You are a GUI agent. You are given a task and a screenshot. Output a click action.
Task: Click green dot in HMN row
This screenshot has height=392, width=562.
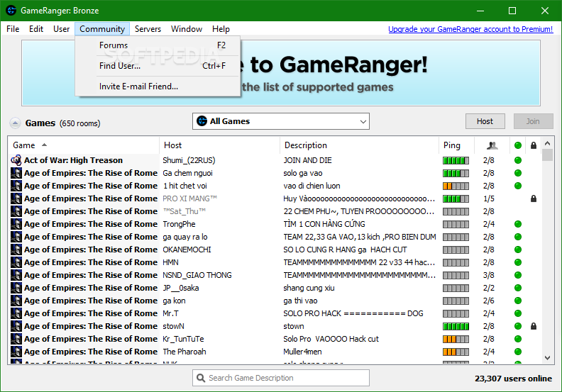(x=517, y=262)
